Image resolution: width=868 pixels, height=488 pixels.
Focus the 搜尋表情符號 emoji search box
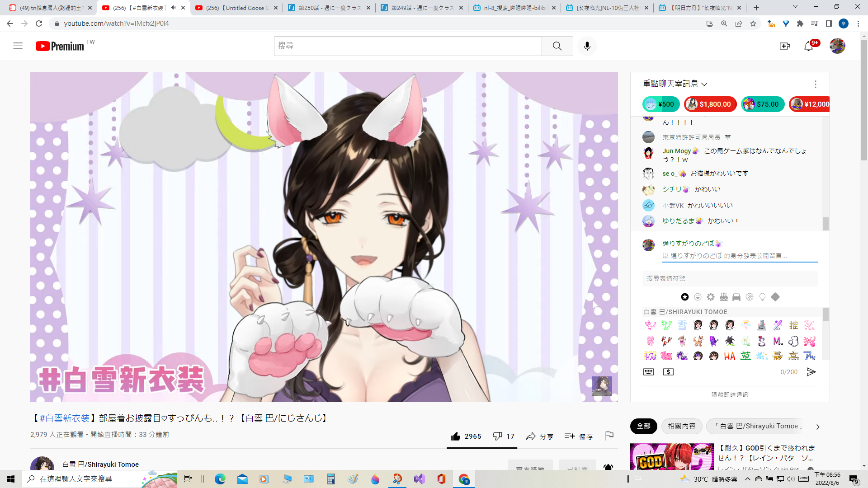730,278
